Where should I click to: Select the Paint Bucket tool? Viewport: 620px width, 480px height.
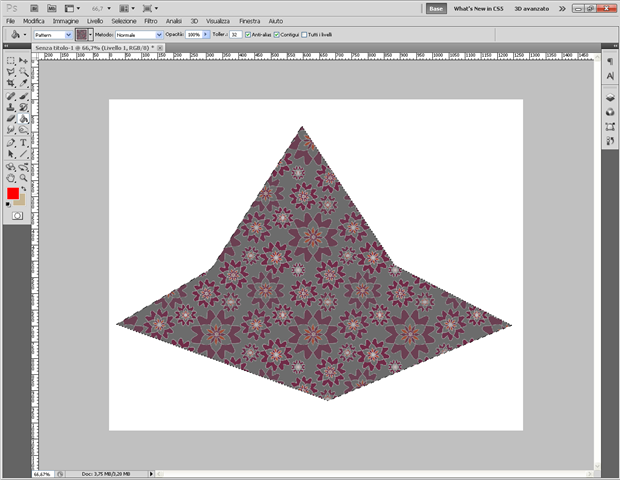pyautogui.click(x=23, y=117)
